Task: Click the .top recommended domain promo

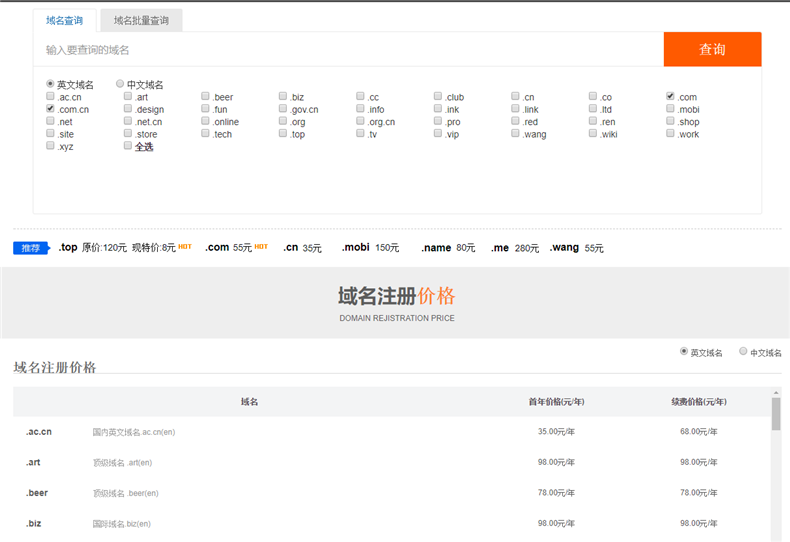Action: click(x=68, y=247)
